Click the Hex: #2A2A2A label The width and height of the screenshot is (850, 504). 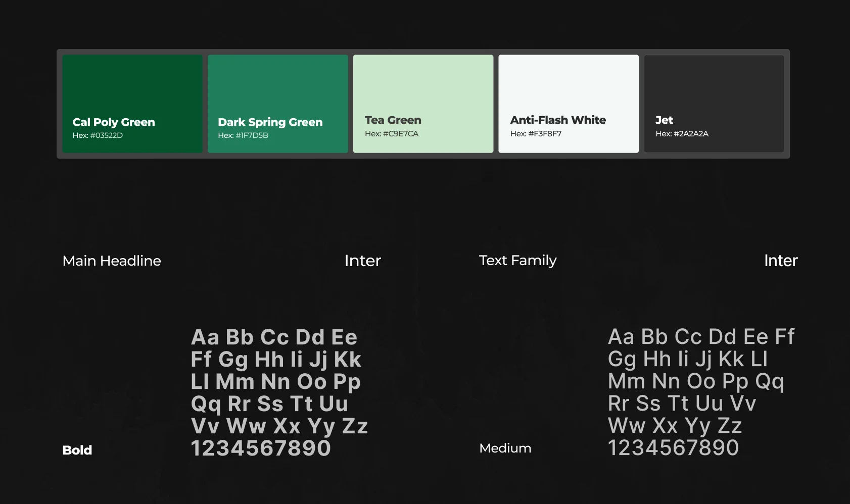click(x=682, y=134)
